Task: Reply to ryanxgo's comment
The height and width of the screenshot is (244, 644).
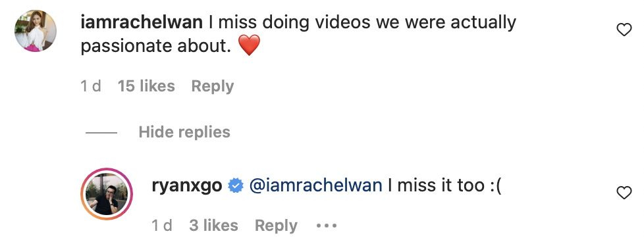Action: click(x=276, y=226)
